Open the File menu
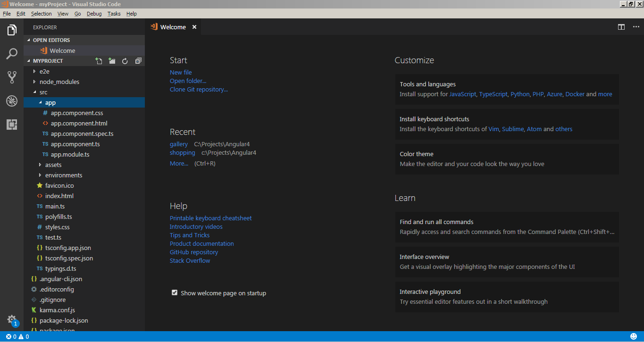This screenshot has height=342, width=644. (7, 14)
